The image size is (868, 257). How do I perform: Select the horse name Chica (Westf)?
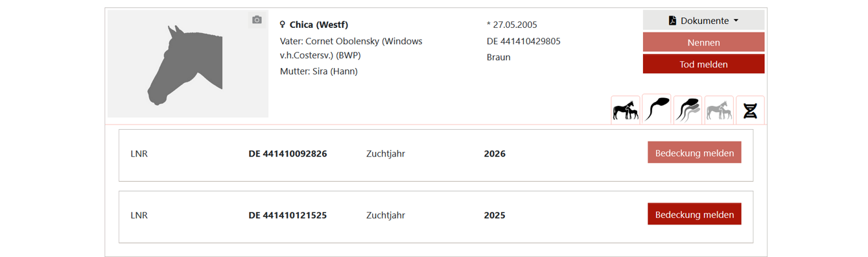pos(319,25)
